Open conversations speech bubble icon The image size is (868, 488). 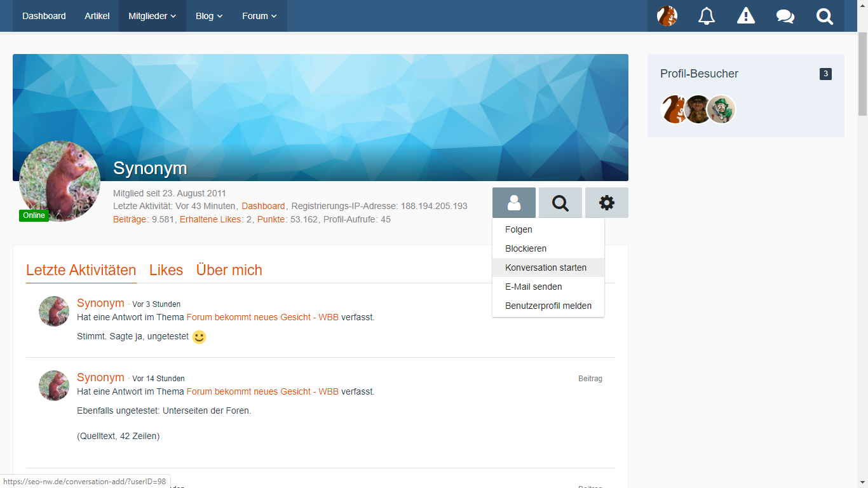pyautogui.click(x=785, y=16)
